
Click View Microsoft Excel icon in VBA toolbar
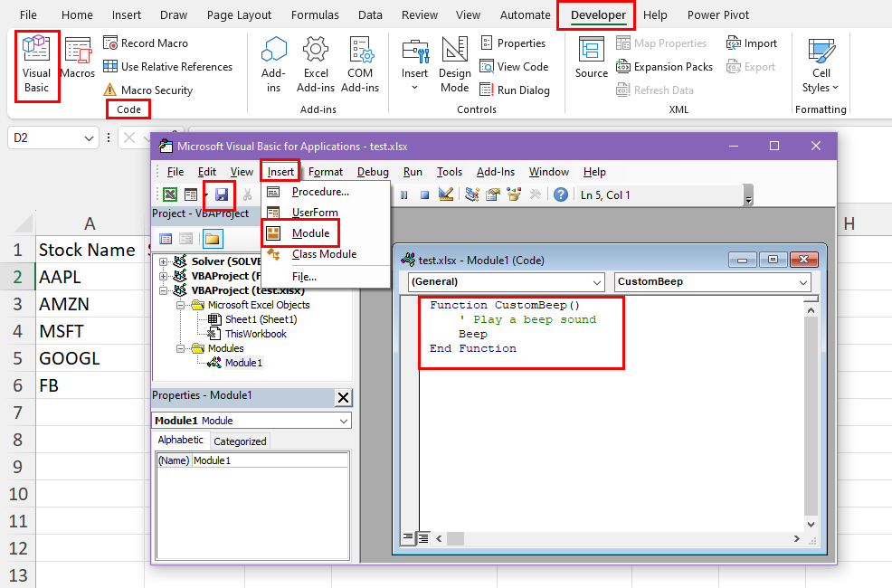click(x=170, y=195)
